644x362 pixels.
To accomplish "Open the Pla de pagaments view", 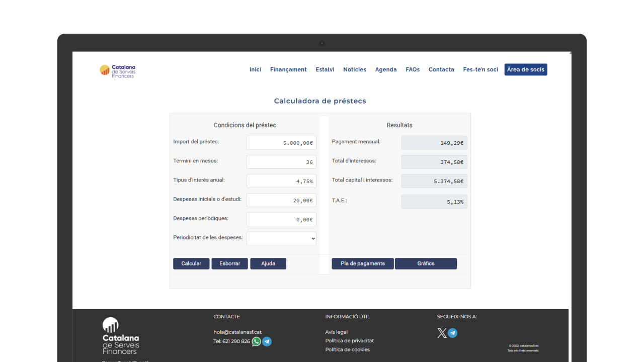I will (363, 263).
